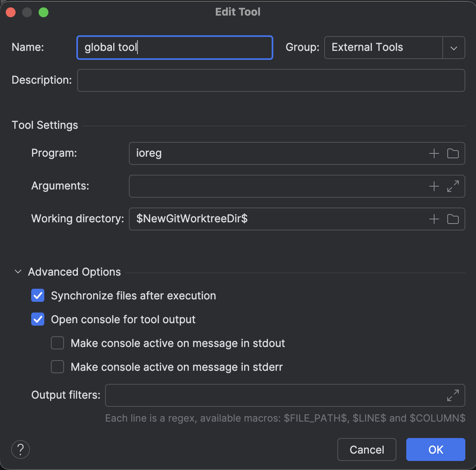
Task: Click the External Tools group combo box
Action: coord(383,48)
